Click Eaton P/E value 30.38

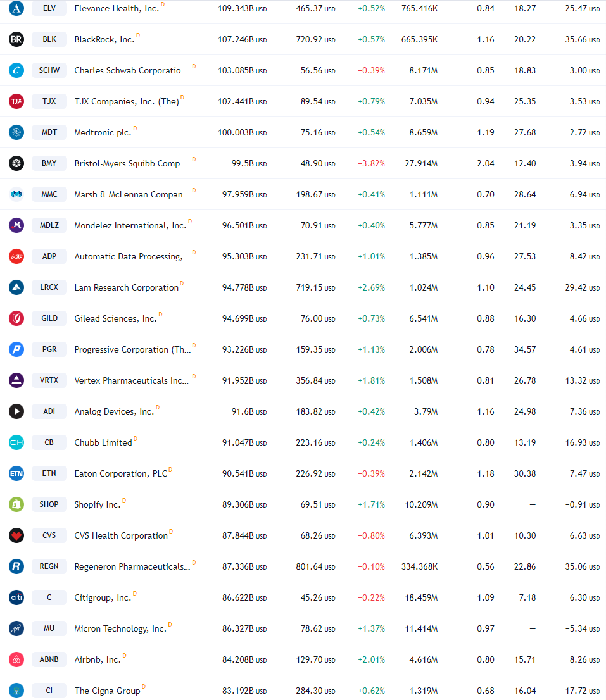click(525, 474)
